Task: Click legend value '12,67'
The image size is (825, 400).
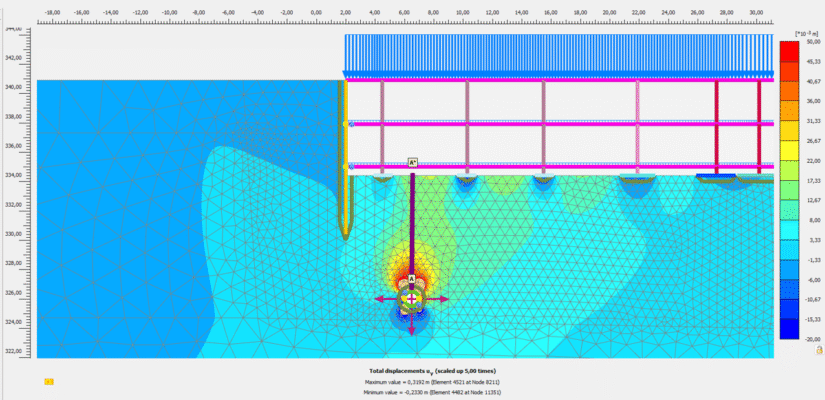Action: pyautogui.click(x=812, y=201)
